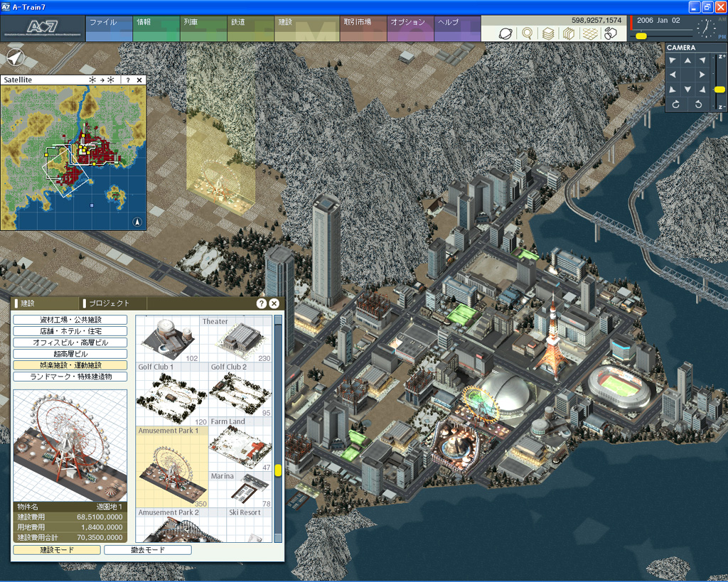728x582 pixels.
Task: Choose the Marina thumbnail
Action: pos(240,490)
